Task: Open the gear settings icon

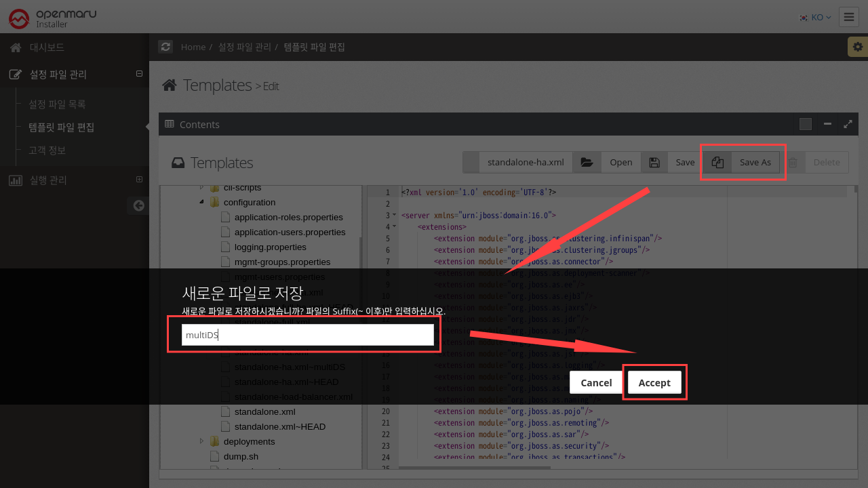Action: (x=857, y=47)
